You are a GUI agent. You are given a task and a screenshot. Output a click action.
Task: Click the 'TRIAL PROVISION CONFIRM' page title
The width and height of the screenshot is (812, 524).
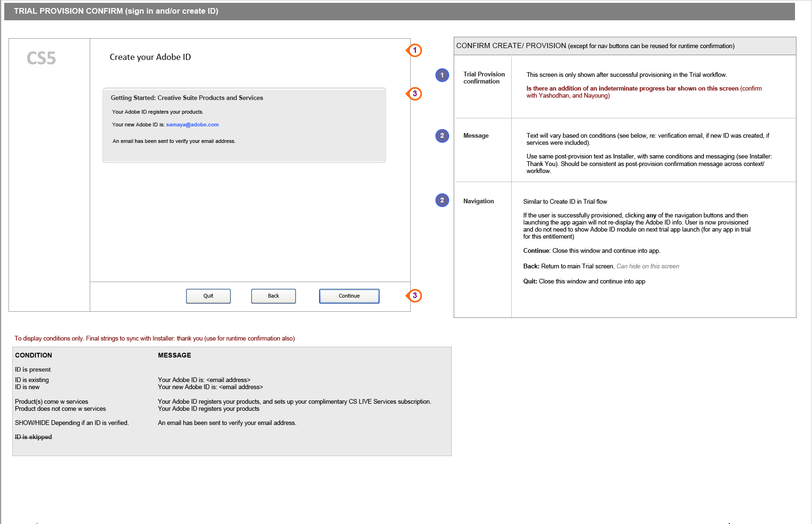[116, 11]
